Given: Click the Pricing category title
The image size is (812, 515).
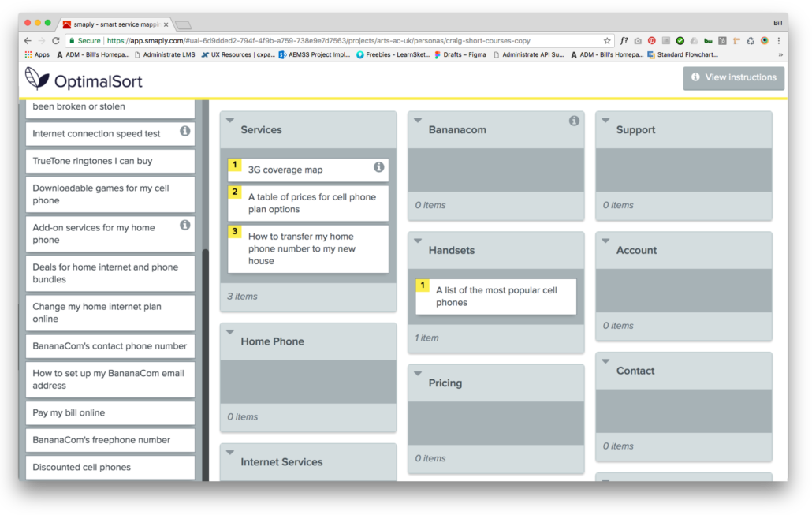Looking at the screenshot, I should 445,383.
